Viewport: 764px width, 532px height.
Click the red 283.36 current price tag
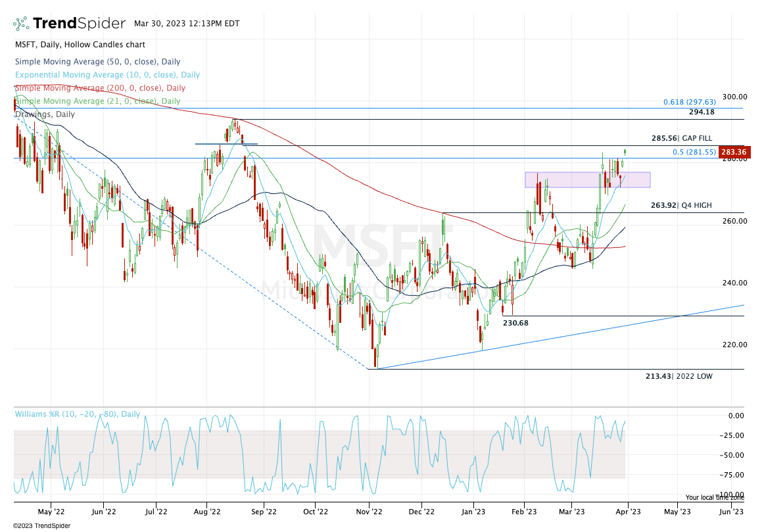734,152
